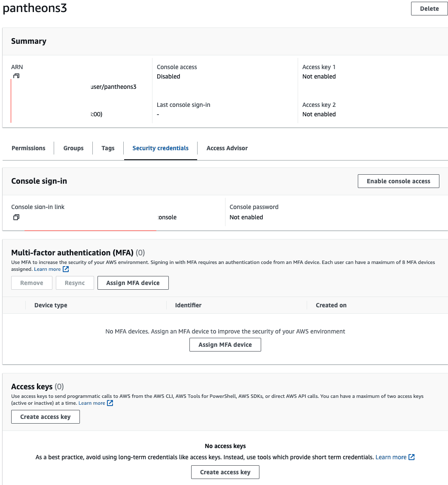Open the Permissions tab
The height and width of the screenshot is (485, 448).
point(28,148)
